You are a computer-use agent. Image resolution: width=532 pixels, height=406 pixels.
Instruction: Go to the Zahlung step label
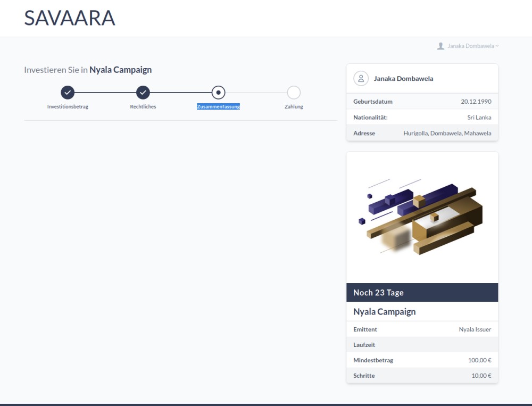click(294, 106)
